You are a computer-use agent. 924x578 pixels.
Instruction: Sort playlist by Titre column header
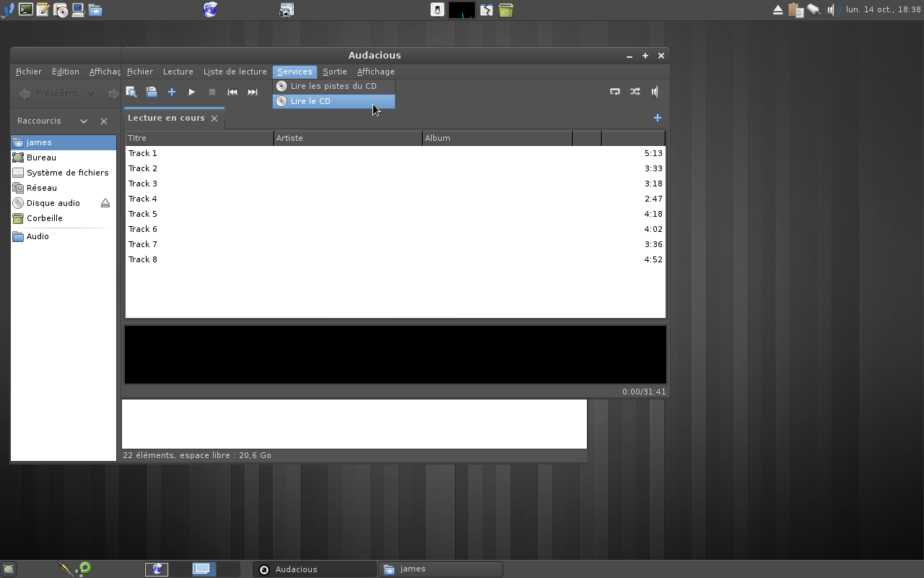[199, 138]
